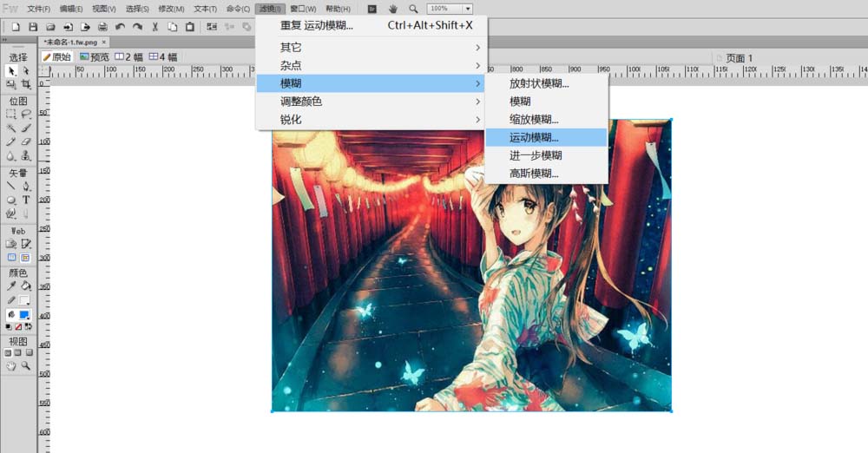868x453 pixels.
Task: Select the Zoom tool in tools panel
Action: click(x=25, y=365)
